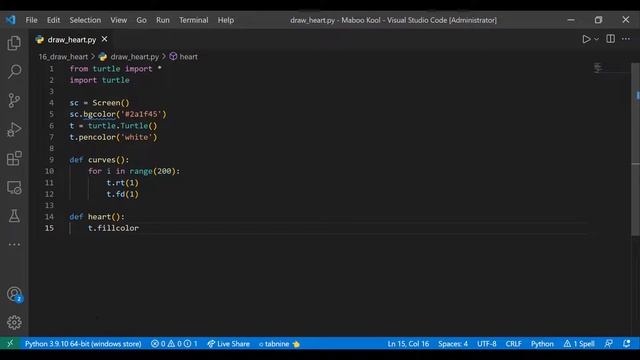Viewport: 640px width, 360px height.
Task: Start Live Share session
Action: click(x=228, y=344)
